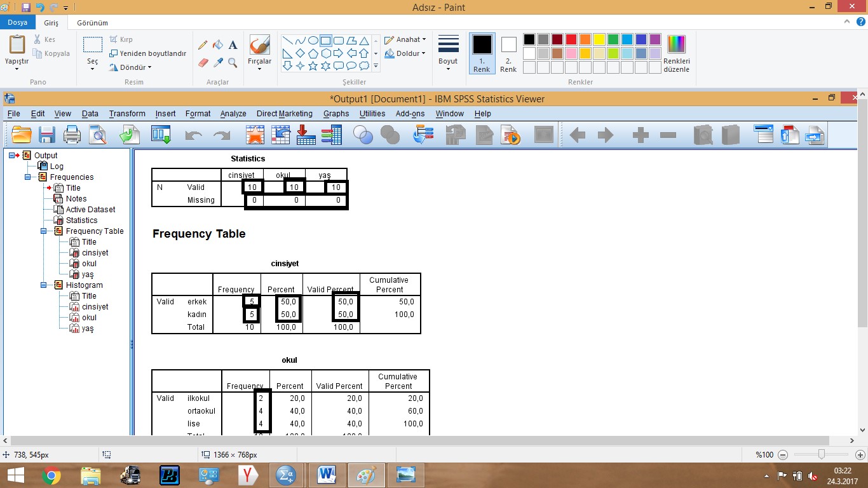Select the Color picker eyedropper tool

[218, 62]
